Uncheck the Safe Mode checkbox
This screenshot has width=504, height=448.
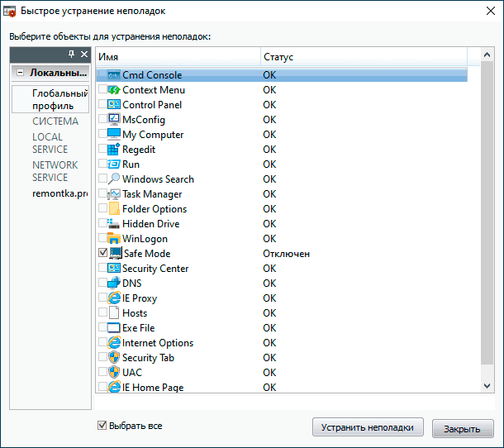click(102, 253)
